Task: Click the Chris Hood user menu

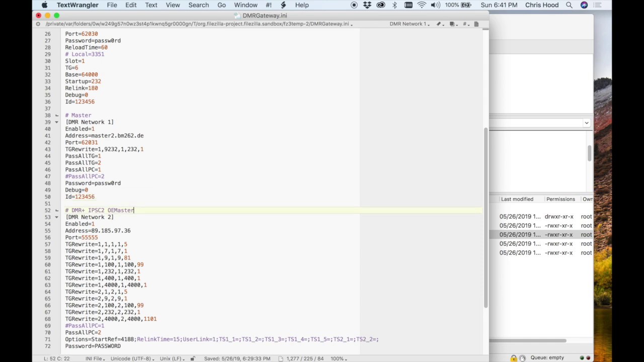Action: tap(541, 5)
